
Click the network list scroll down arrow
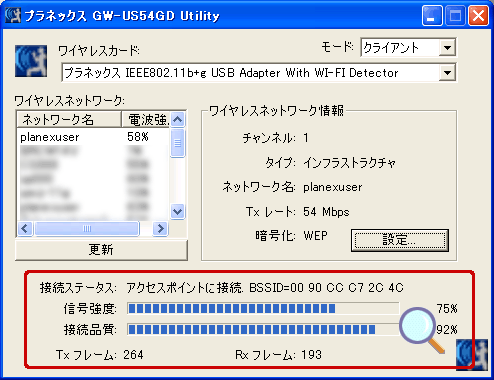[178, 211]
